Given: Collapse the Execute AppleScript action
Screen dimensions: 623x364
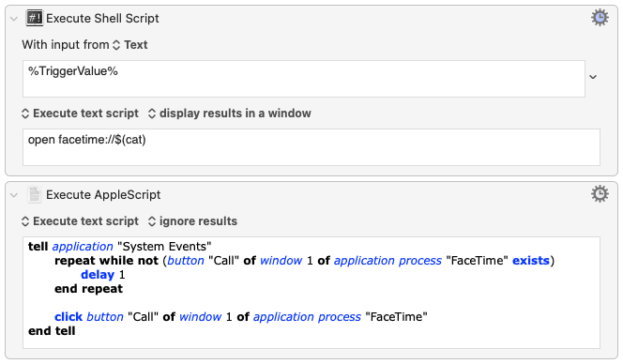Looking at the screenshot, I should click(x=14, y=195).
